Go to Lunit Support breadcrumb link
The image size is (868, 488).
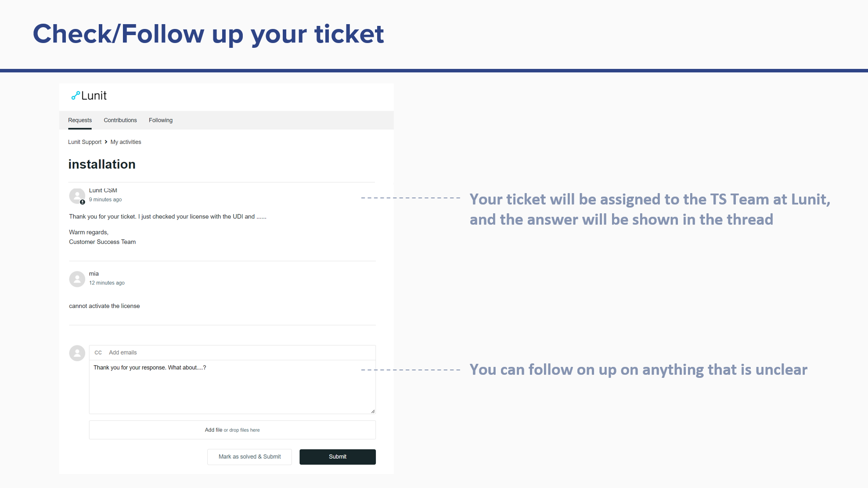click(85, 142)
